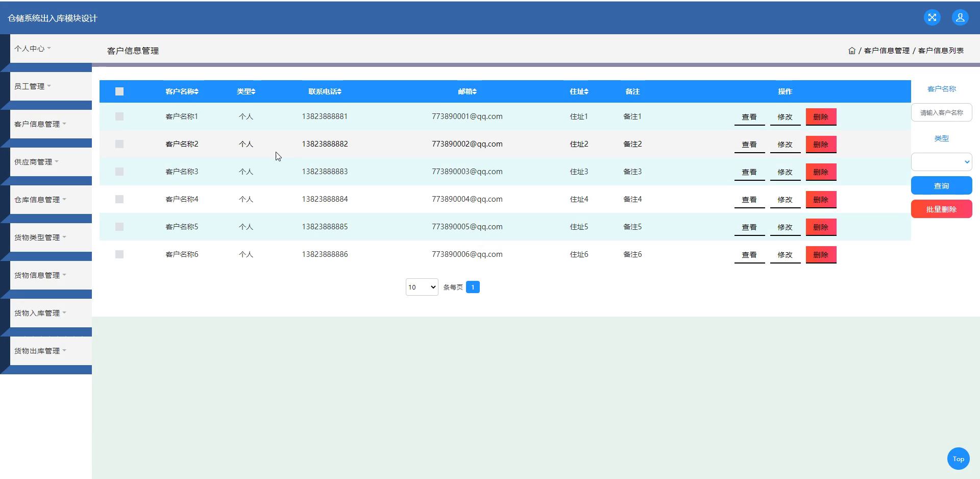The width and height of the screenshot is (980, 479).
Task: Go to page 1 in pagination
Action: [x=473, y=287]
